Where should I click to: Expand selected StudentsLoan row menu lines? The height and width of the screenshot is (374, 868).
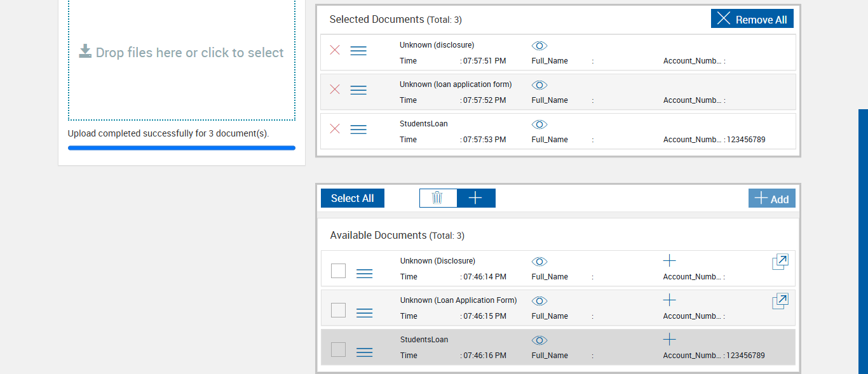(358, 130)
